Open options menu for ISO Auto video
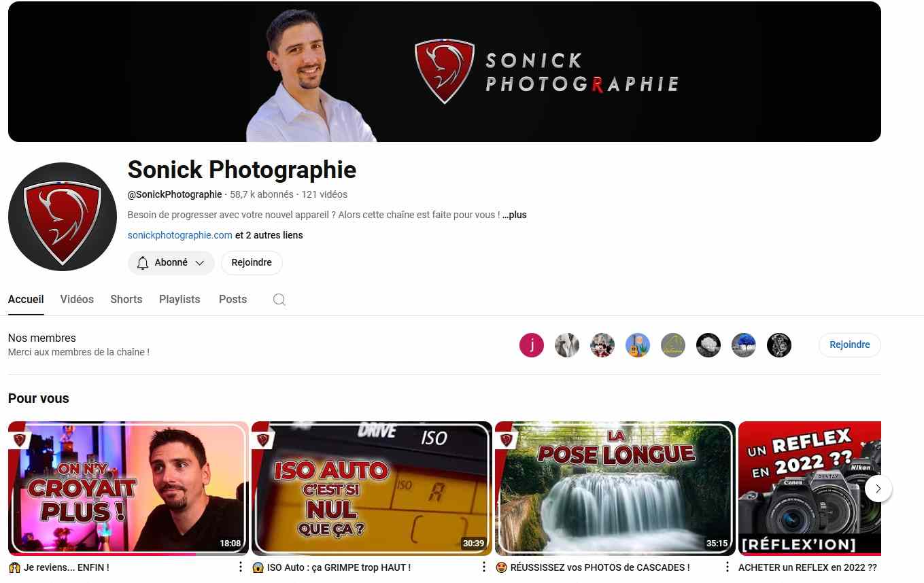The height and width of the screenshot is (583, 924). click(483, 567)
